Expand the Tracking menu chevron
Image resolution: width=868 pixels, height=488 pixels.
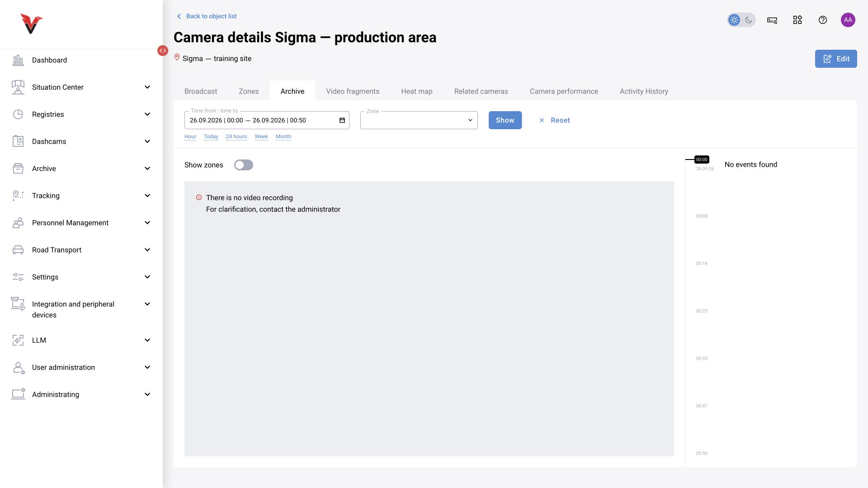[147, 196]
